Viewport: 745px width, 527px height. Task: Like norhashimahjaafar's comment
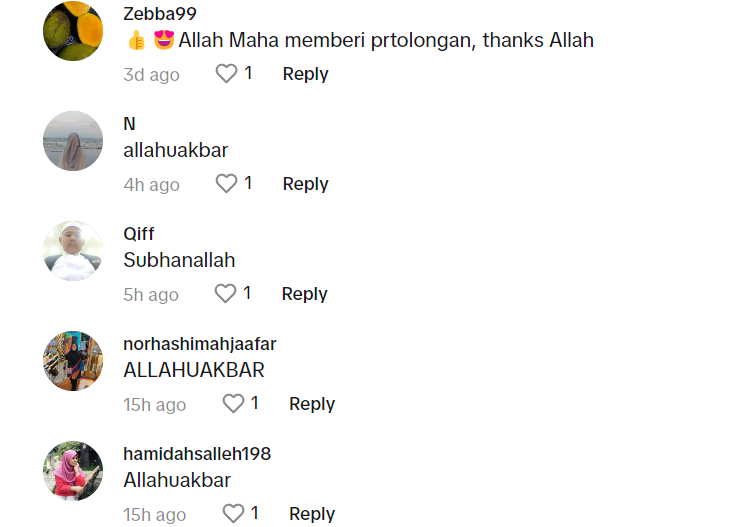(233, 404)
